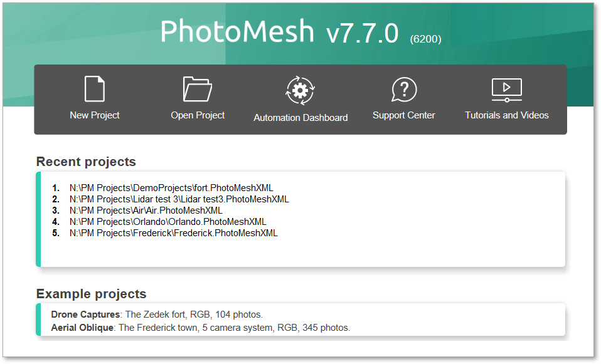Open the Automation Dashboard gear icon
601x364 pixels.
pyautogui.click(x=300, y=90)
